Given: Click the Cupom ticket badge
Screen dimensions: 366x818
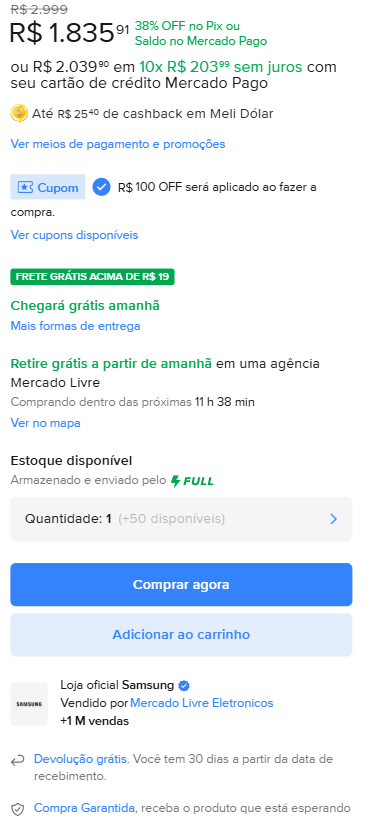Looking at the screenshot, I should tap(48, 187).
